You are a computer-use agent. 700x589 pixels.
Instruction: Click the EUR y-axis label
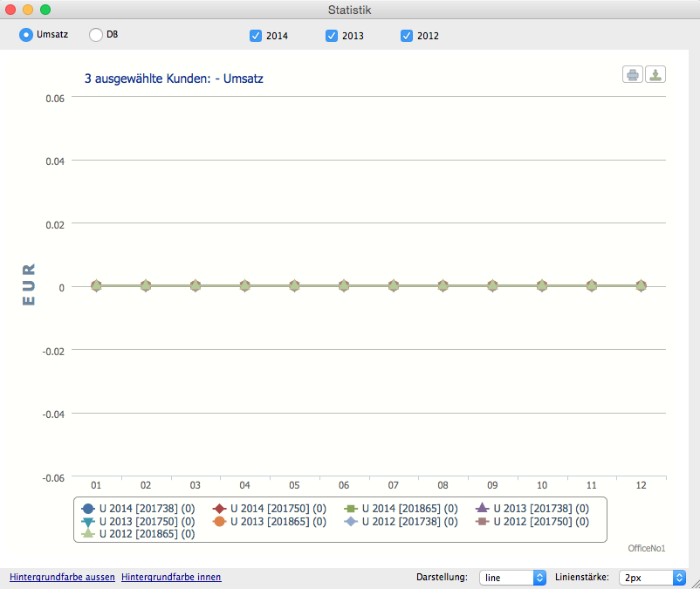(x=29, y=284)
